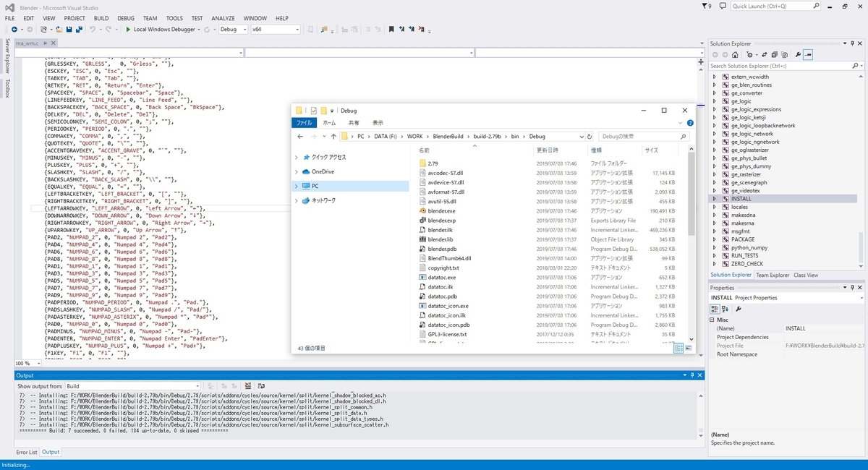
Task: Expand OneDrive in Explorer navigation pane
Action: [x=296, y=171]
